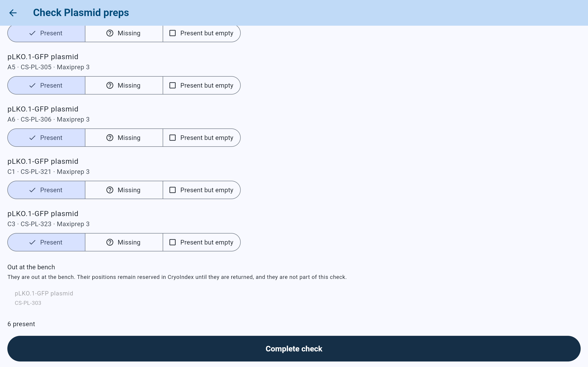The height and width of the screenshot is (367, 588).
Task: Click the Complete check button
Action: (x=294, y=349)
